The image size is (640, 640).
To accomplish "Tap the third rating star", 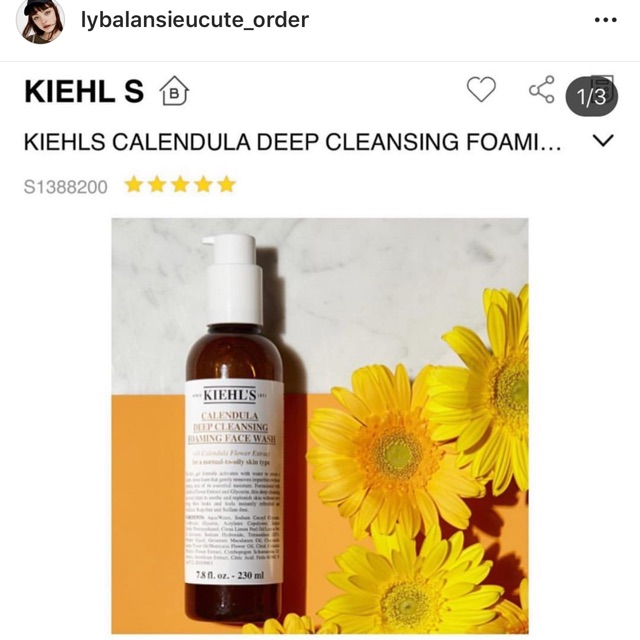I will [180, 184].
